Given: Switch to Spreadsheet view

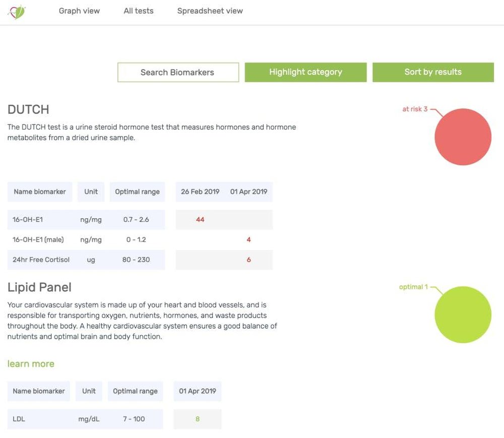Looking at the screenshot, I should (x=210, y=11).
